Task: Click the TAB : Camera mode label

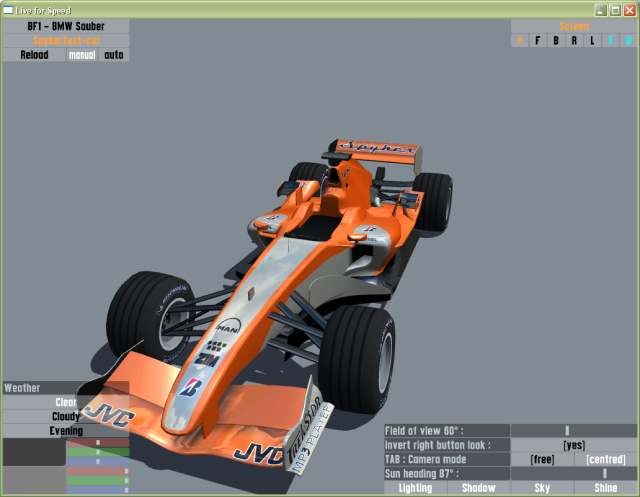Action: point(447,459)
